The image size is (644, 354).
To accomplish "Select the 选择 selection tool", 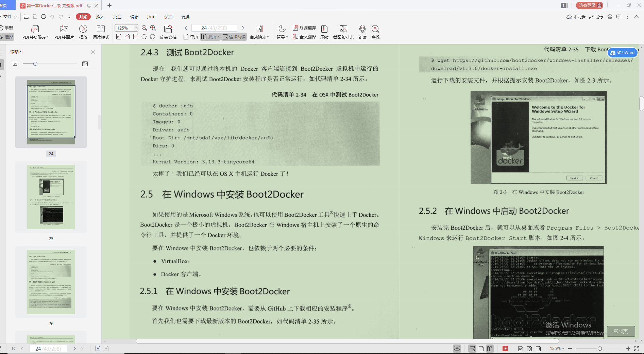I will click(x=7, y=37).
